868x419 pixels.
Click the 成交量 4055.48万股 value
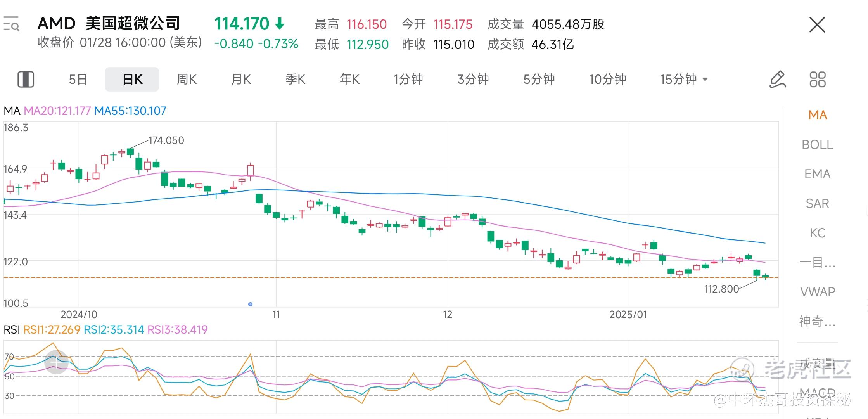tap(568, 24)
